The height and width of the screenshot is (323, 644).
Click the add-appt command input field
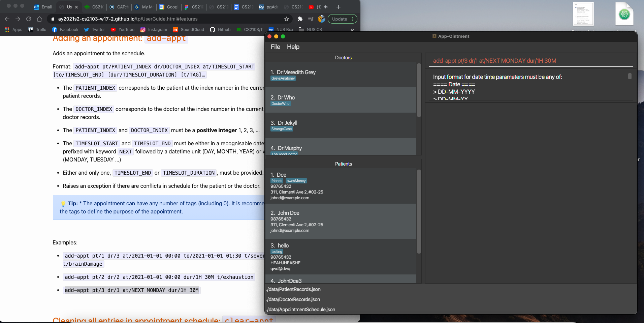tap(529, 61)
